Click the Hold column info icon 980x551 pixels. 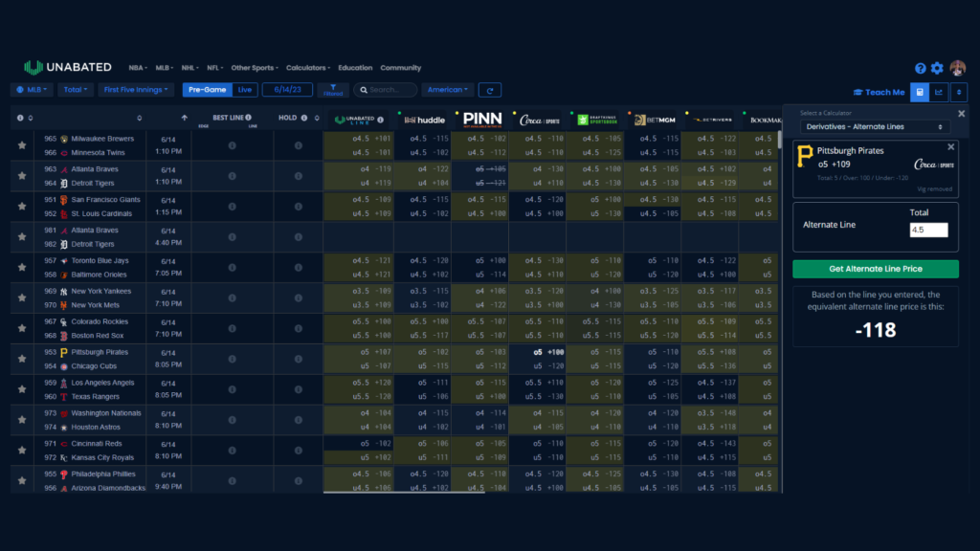pyautogui.click(x=304, y=118)
